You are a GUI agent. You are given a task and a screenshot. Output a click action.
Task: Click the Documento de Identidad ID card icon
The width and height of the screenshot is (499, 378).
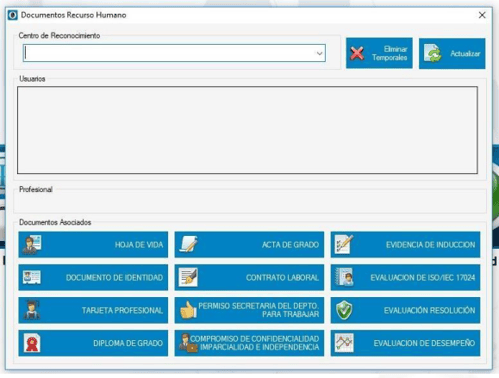(x=32, y=277)
